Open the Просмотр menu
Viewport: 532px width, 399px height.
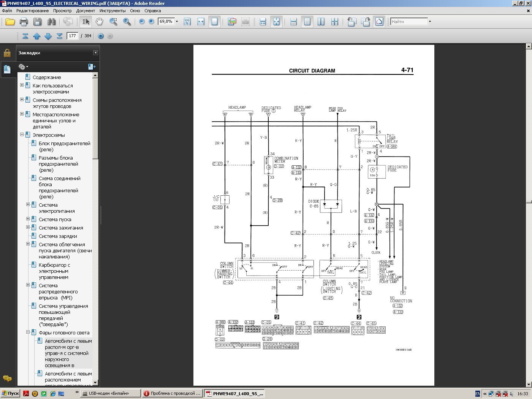[x=62, y=11]
